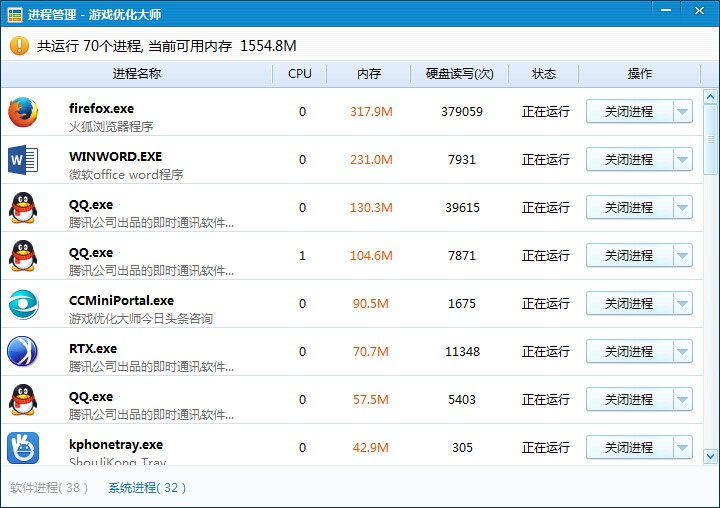Viewport: 720px width, 508px height.
Task: Click memory value 231.0M
Action: coord(371,159)
